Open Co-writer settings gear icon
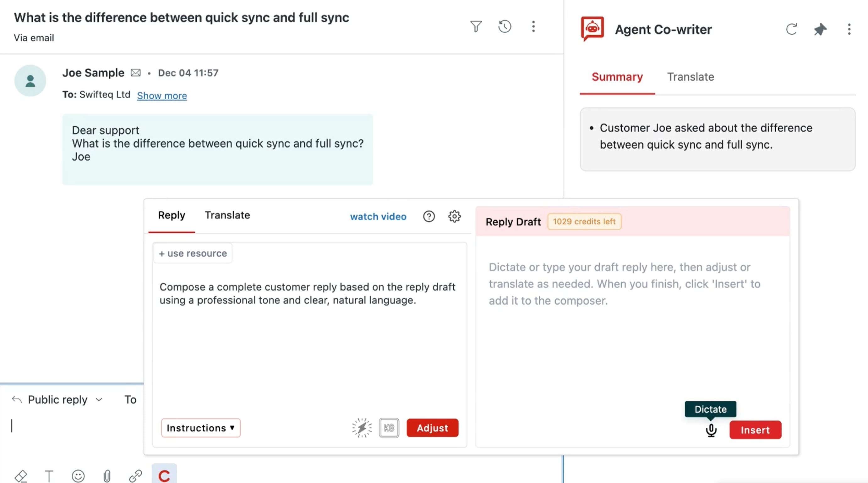Screen dimensions: 868x483 coord(454,216)
